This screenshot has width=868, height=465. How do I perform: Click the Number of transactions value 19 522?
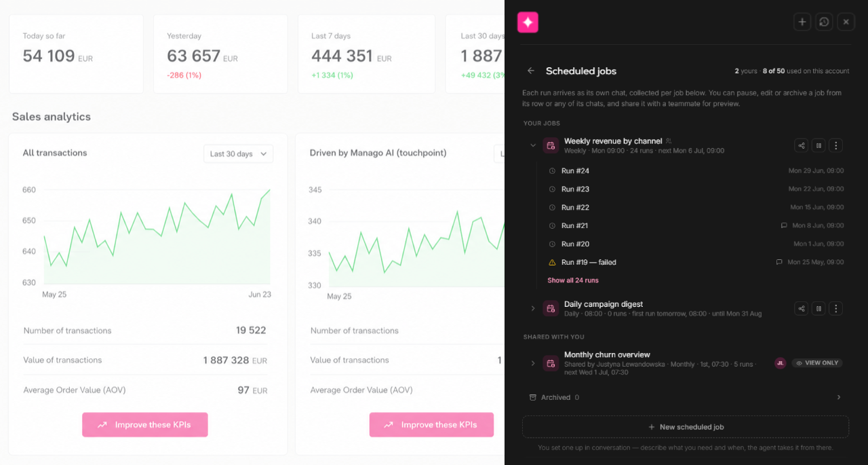pos(251,331)
